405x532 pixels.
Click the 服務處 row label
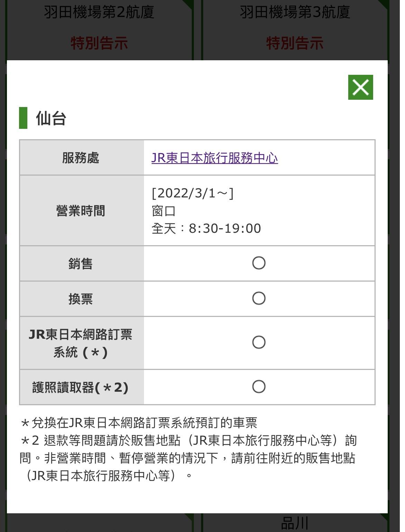[x=81, y=158]
